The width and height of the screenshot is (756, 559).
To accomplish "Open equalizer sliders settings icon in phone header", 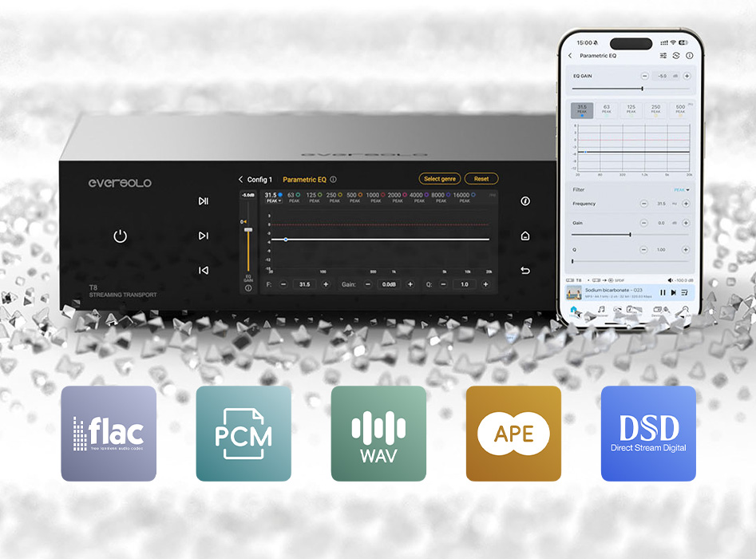I will coord(663,56).
